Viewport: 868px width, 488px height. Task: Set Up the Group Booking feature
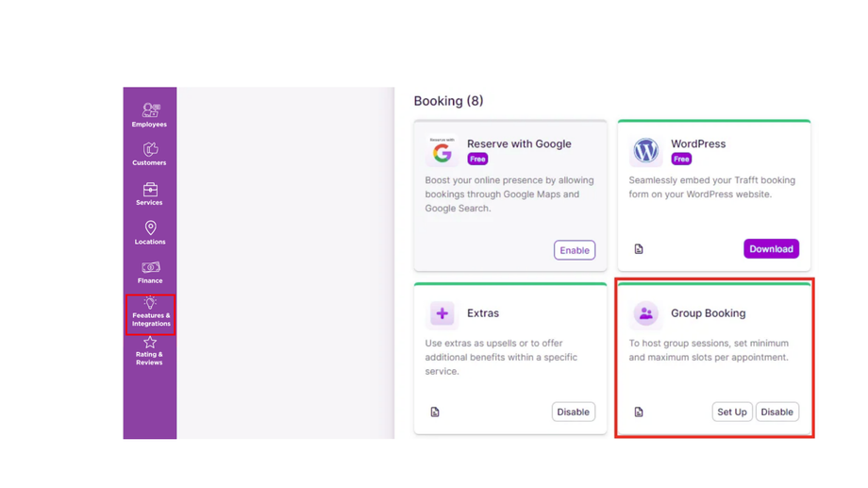coord(731,412)
